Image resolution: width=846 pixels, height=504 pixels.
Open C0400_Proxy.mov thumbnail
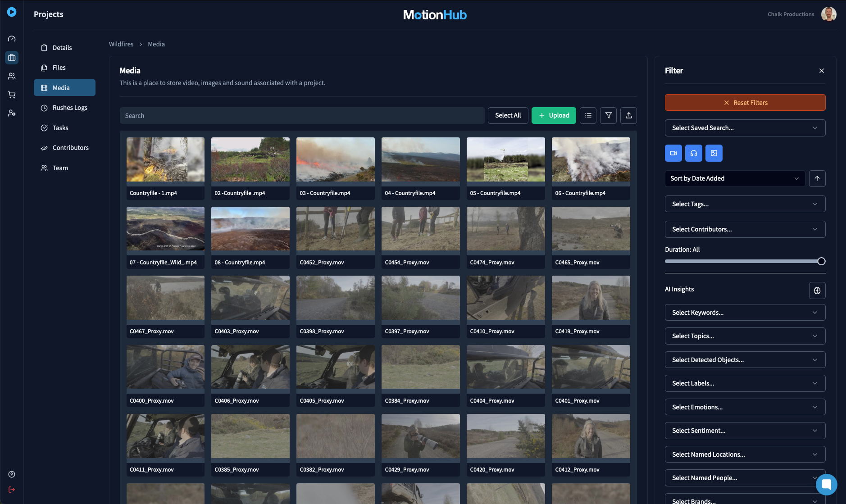[x=165, y=367]
